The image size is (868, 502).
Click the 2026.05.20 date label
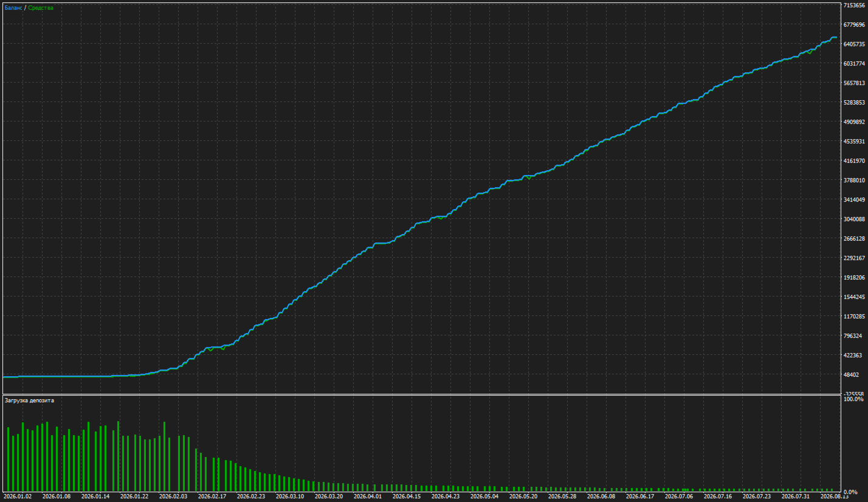pos(523,497)
